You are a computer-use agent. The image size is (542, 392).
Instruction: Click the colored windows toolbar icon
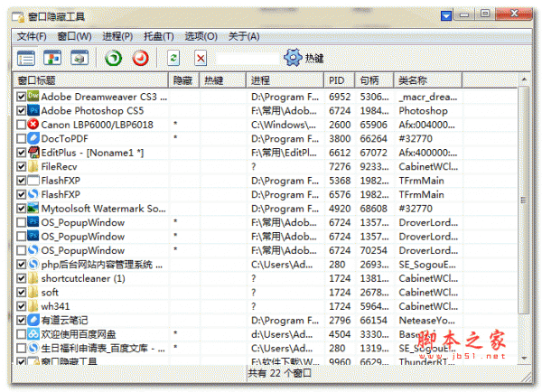pos(52,58)
